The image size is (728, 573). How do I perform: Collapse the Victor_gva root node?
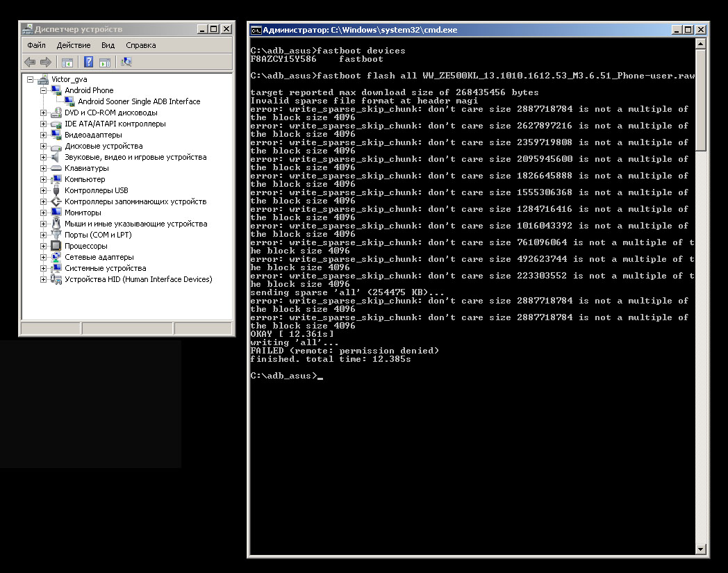30,79
